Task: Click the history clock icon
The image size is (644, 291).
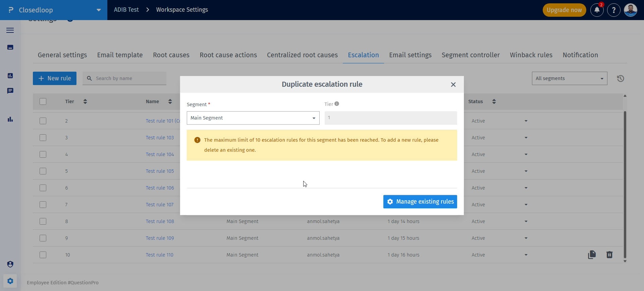Action: click(x=620, y=78)
